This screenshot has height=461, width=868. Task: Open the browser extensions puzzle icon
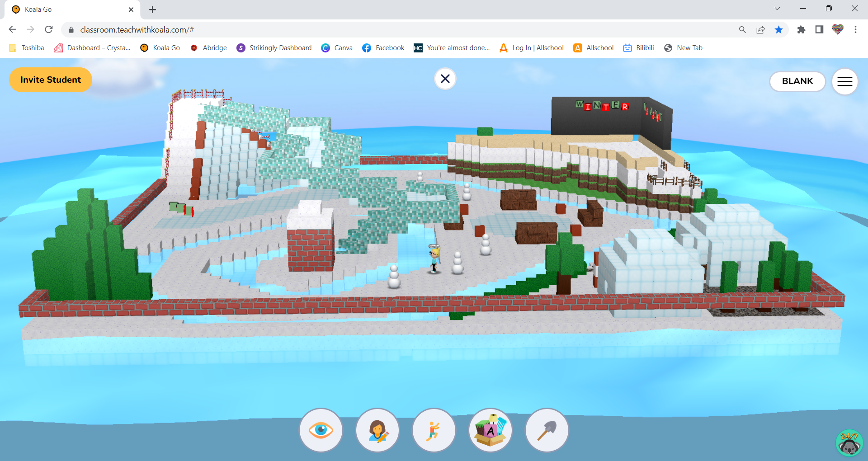[802, 29]
